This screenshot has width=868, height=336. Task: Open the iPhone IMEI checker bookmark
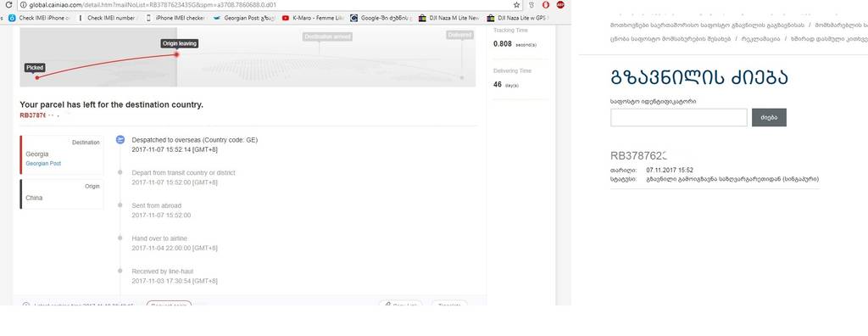(x=176, y=18)
